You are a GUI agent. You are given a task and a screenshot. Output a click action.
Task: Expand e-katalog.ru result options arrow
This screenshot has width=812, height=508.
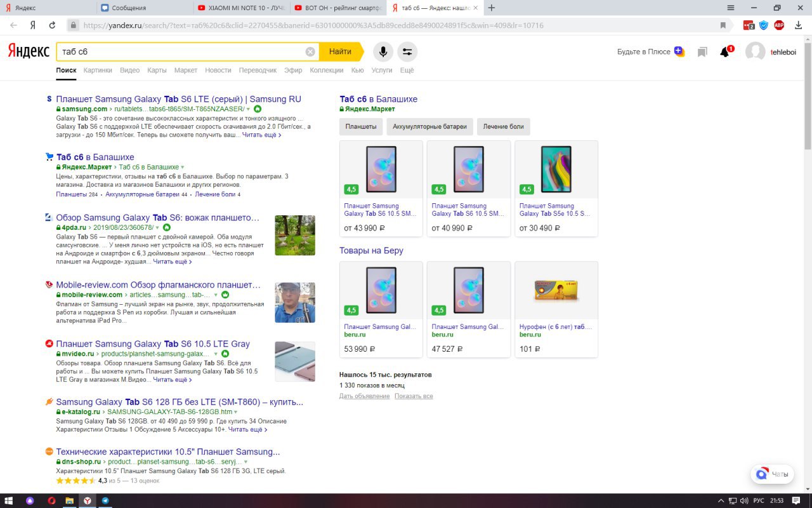pos(235,412)
